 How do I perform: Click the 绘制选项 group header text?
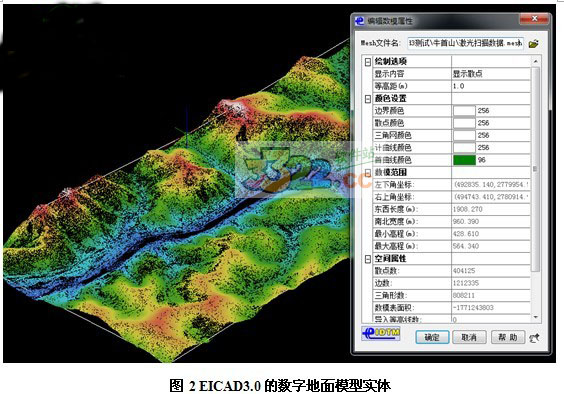point(391,62)
